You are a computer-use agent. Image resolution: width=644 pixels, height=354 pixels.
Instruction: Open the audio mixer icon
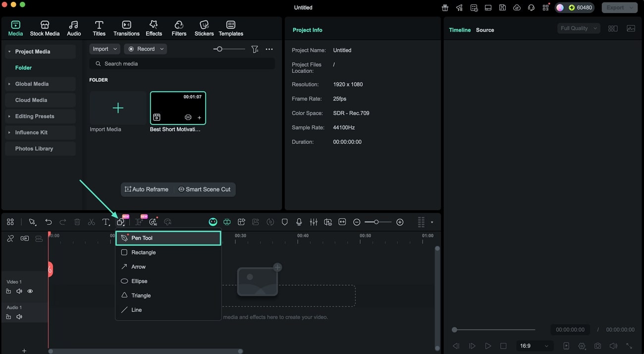point(314,222)
